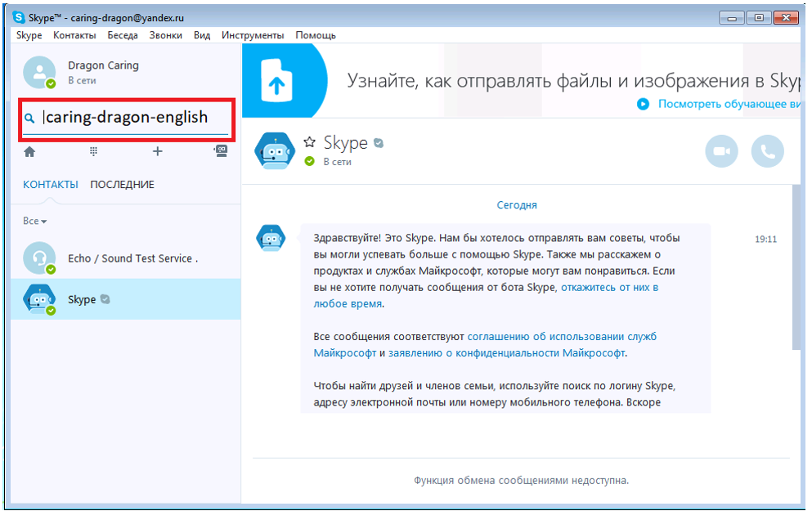Open 'заявлению о конфиденциальности Майкрософт' link
Screen dimensions: 812x511
[507, 353]
